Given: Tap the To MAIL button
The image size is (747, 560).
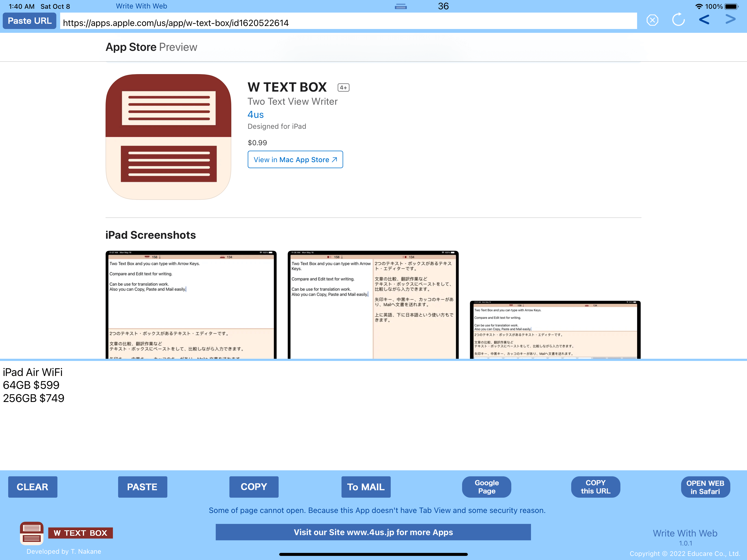Looking at the screenshot, I should click(x=366, y=487).
